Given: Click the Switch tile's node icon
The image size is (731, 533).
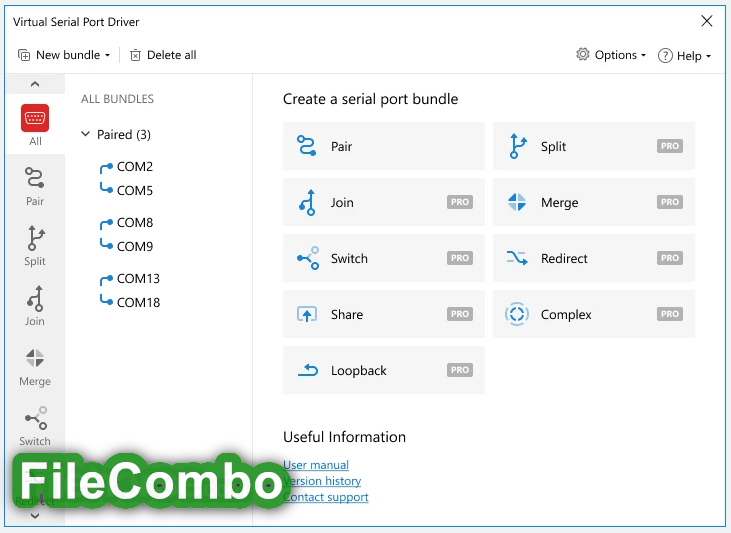Looking at the screenshot, I should point(308,258).
